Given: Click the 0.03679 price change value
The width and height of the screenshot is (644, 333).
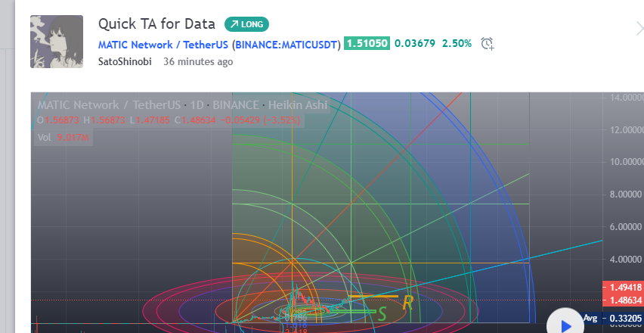Looking at the screenshot, I should (415, 44).
